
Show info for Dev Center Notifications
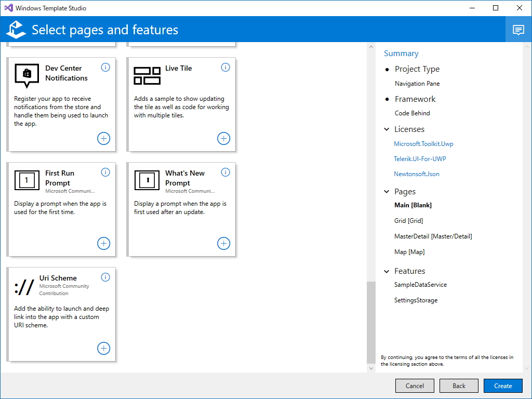coord(105,68)
